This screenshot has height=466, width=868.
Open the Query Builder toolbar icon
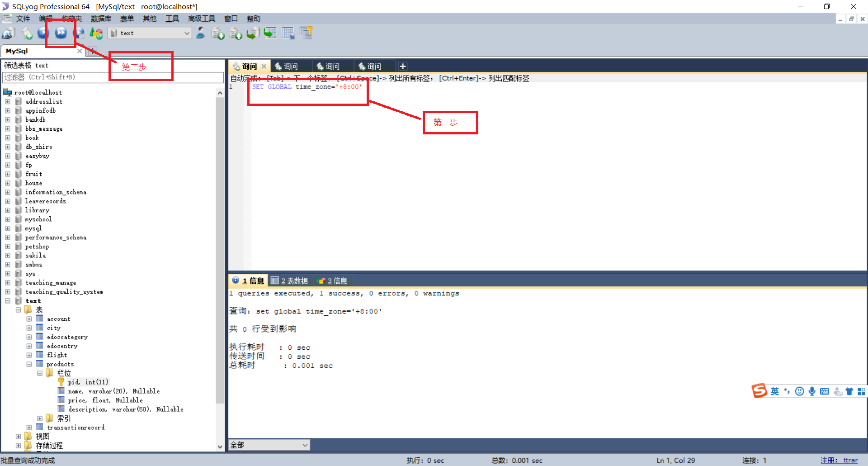coord(288,33)
